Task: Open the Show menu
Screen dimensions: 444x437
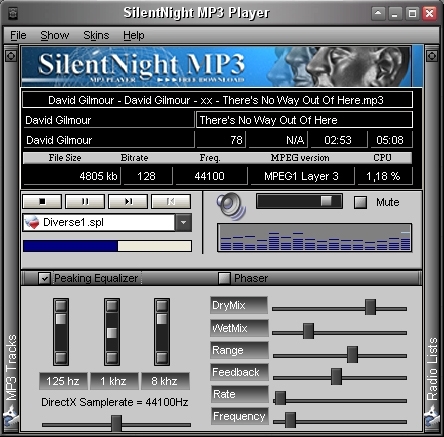Action: pos(55,35)
